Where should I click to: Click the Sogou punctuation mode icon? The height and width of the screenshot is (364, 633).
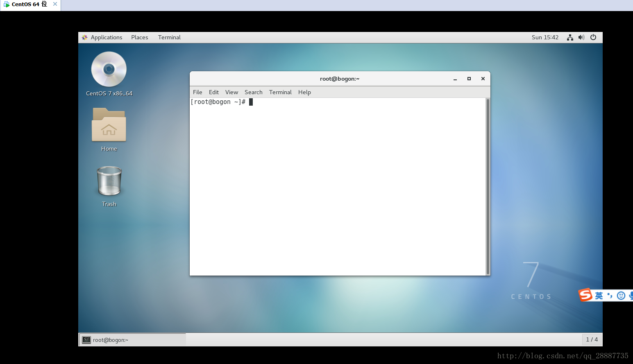point(610,296)
